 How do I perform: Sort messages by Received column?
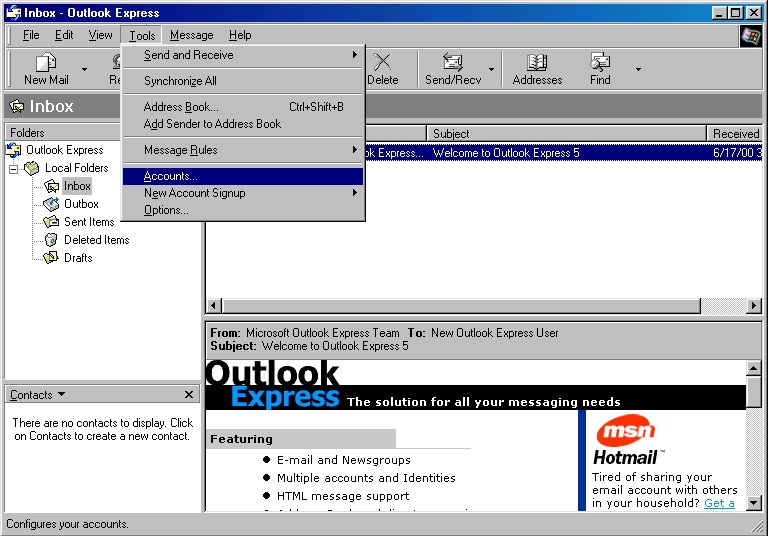(734, 133)
